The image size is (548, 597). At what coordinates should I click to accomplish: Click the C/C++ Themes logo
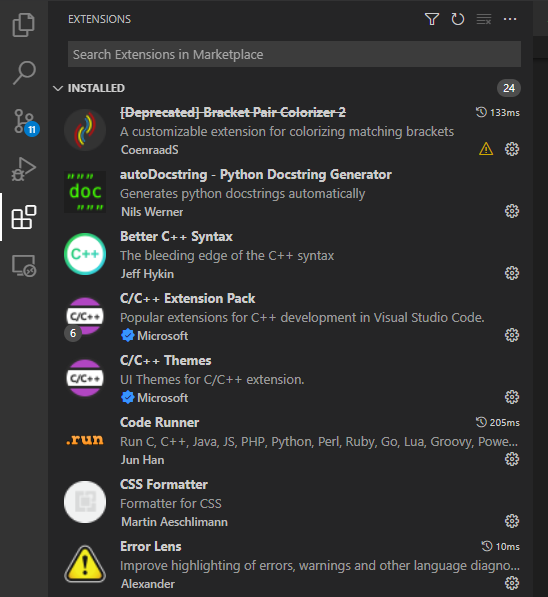(x=85, y=378)
